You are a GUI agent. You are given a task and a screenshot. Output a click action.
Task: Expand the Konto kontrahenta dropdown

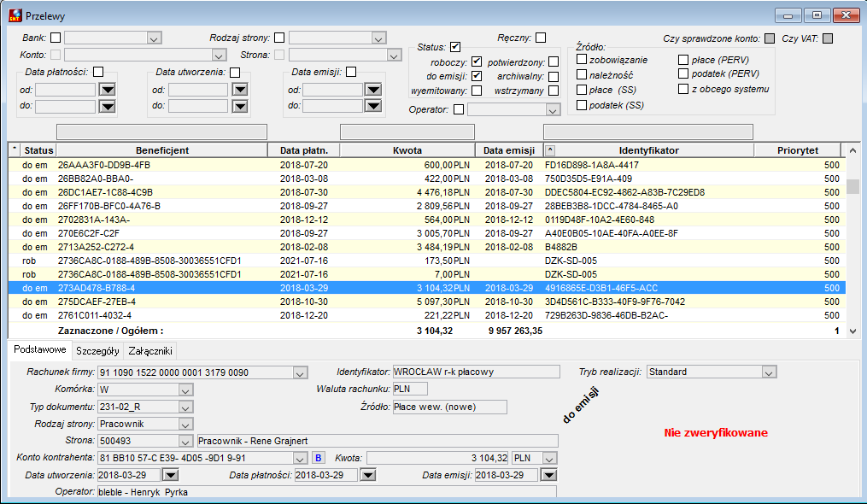tap(300, 459)
